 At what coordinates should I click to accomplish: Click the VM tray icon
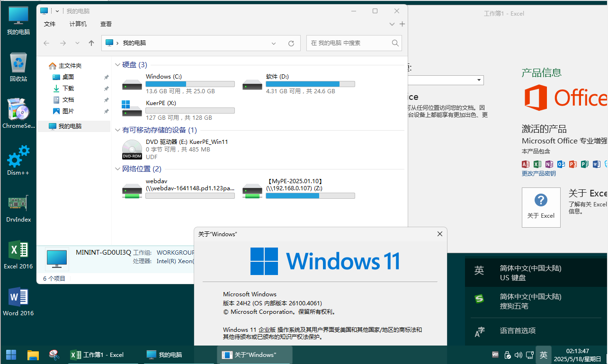496,355
